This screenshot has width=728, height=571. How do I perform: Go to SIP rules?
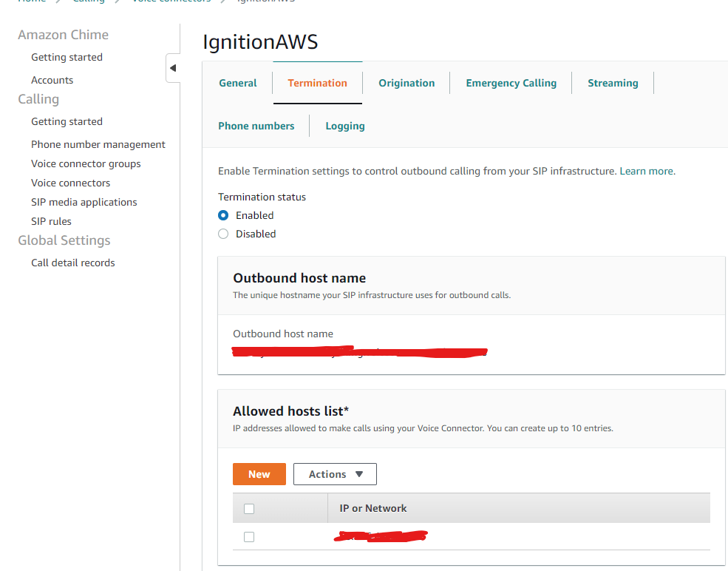coord(51,221)
